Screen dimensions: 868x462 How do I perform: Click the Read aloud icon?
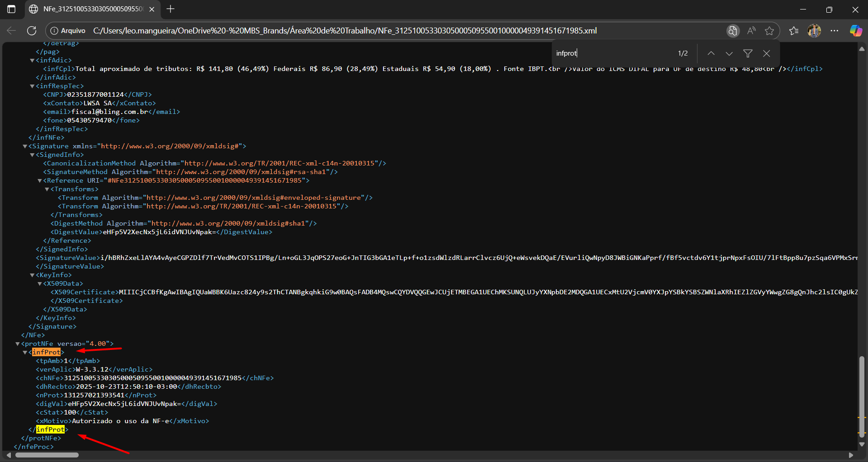(751, 31)
